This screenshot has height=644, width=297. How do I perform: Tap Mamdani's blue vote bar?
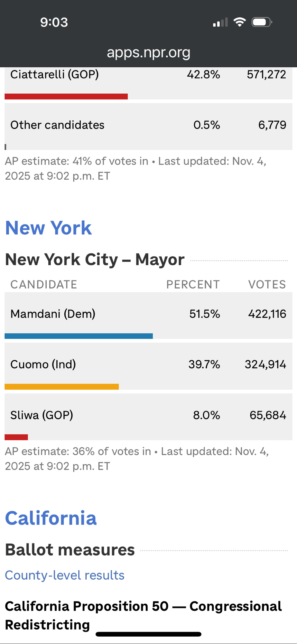79,336
